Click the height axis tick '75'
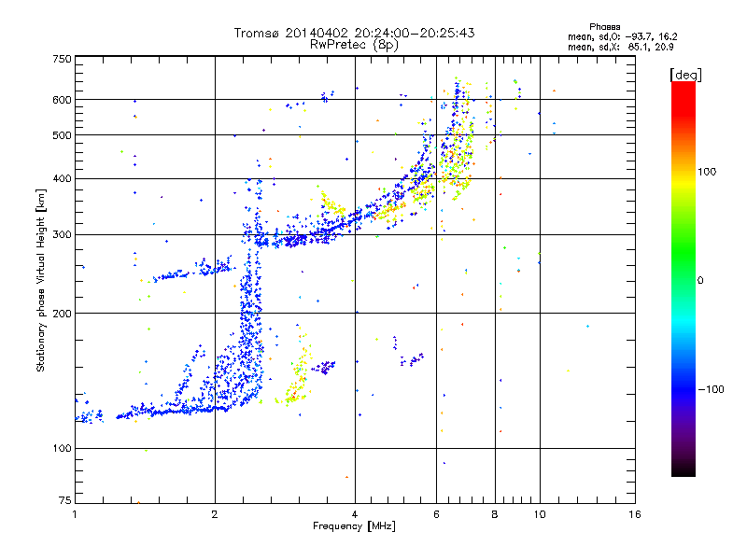 [65, 500]
